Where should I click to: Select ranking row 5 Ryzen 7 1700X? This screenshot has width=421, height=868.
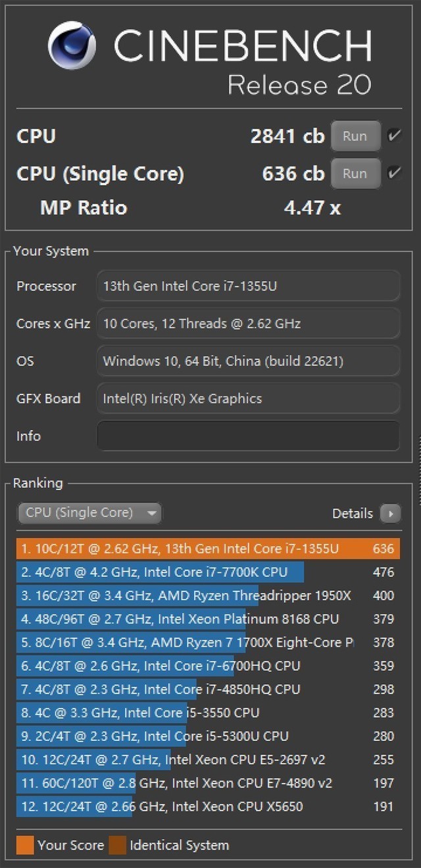pyautogui.click(x=208, y=642)
